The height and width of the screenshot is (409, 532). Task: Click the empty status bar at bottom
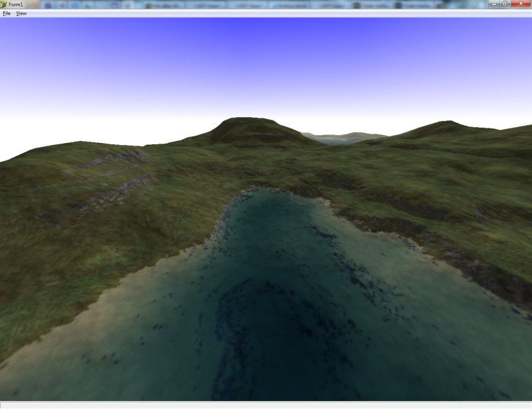(x=266, y=404)
